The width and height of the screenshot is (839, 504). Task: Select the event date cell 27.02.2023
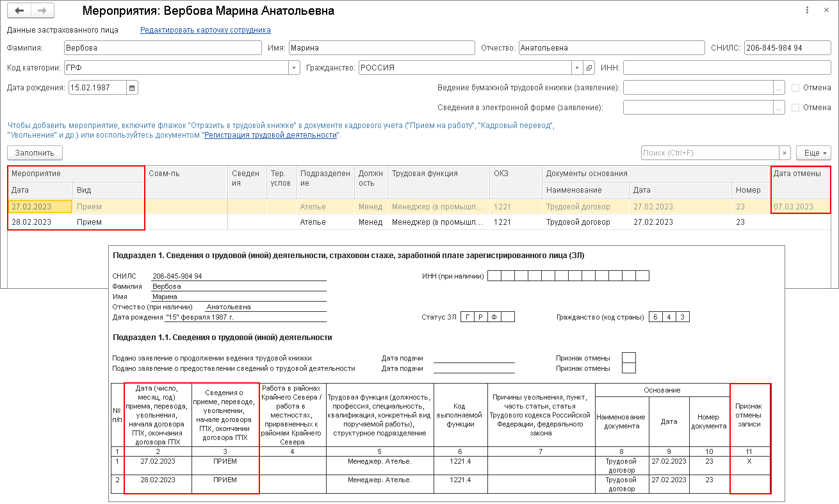click(40, 207)
